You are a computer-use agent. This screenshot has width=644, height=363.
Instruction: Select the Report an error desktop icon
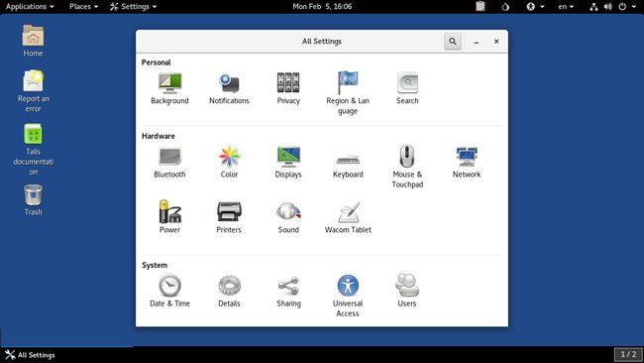[33, 91]
